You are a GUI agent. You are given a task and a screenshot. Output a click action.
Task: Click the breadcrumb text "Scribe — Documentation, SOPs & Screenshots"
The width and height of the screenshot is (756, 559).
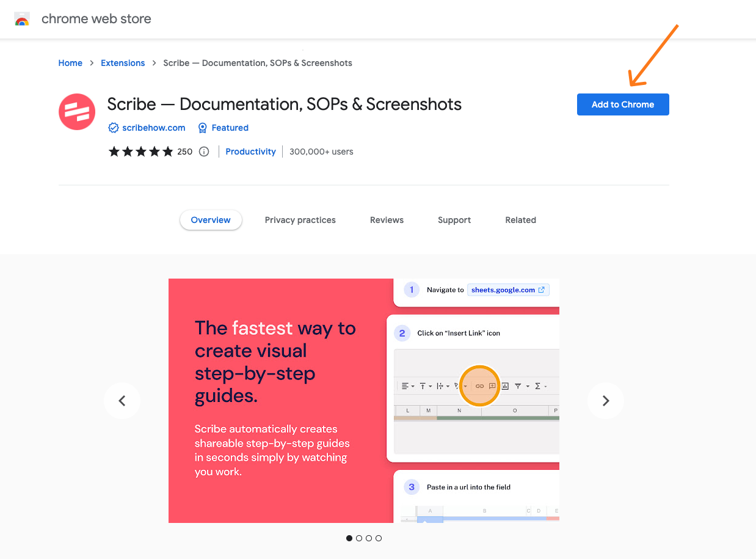tap(258, 63)
